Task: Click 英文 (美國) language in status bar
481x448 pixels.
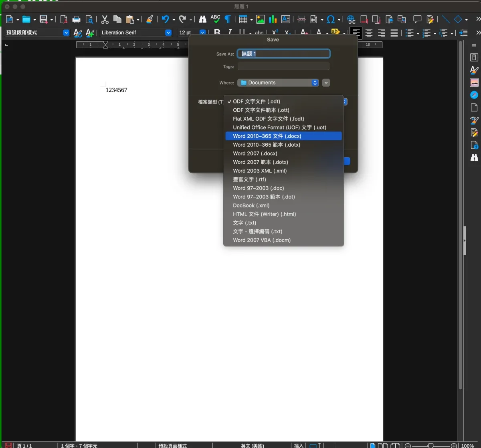Action: tap(252, 445)
